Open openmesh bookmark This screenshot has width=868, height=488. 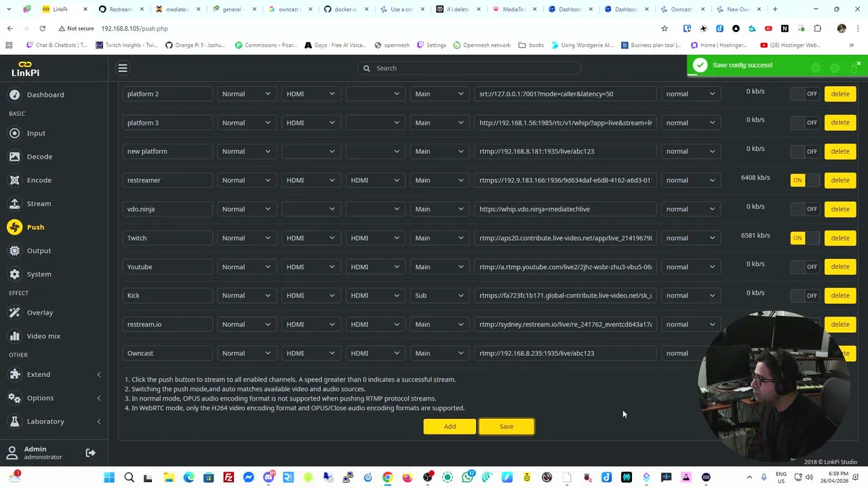tap(392, 45)
